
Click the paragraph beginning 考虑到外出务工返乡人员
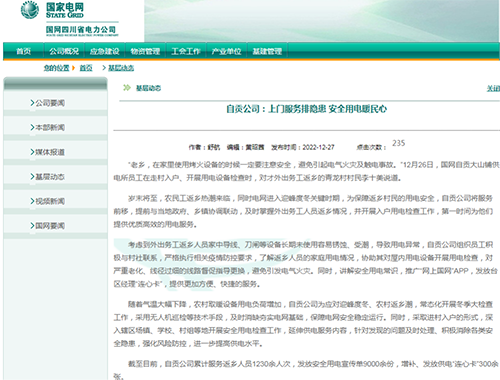305,264
